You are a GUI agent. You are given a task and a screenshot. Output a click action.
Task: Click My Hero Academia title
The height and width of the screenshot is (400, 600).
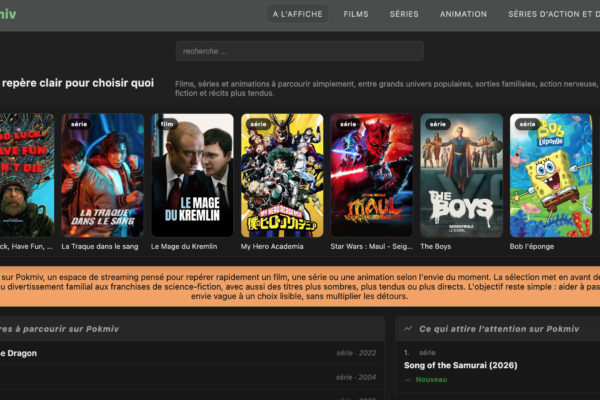tap(272, 247)
